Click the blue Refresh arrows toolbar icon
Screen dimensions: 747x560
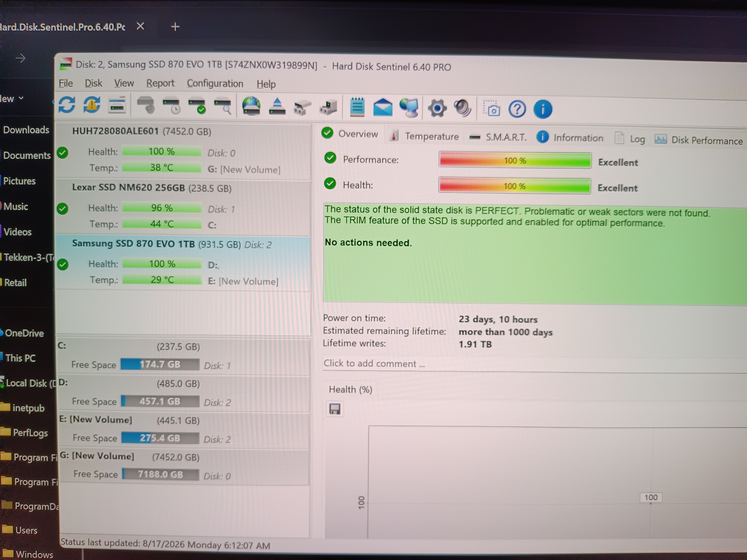click(x=67, y=105)
